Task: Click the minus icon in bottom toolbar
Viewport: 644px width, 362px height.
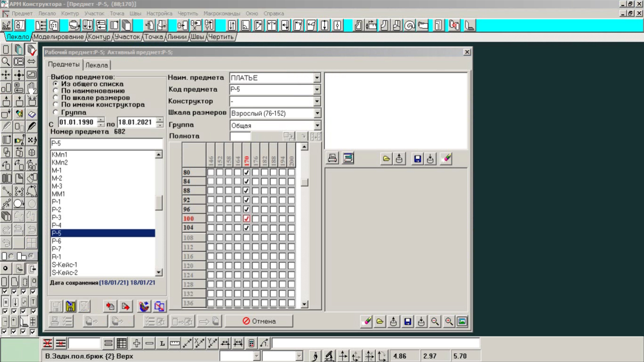Action: tap(149, 343)
